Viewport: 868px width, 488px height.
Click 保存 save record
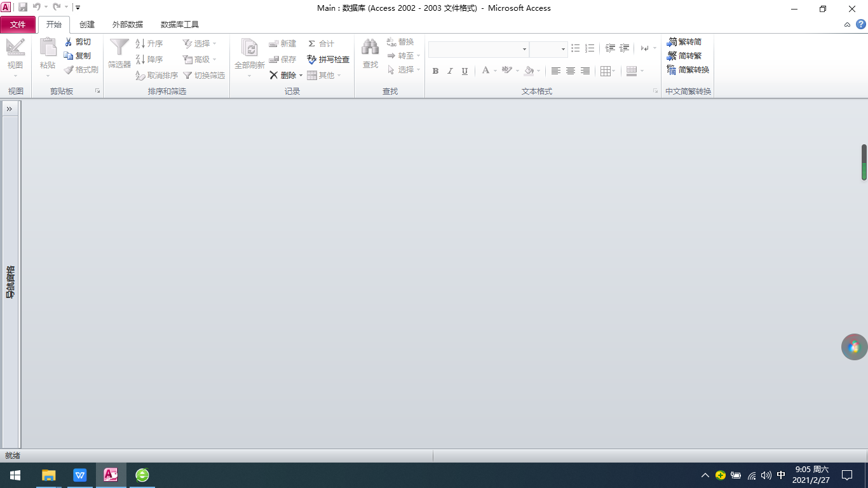[283, 60]
